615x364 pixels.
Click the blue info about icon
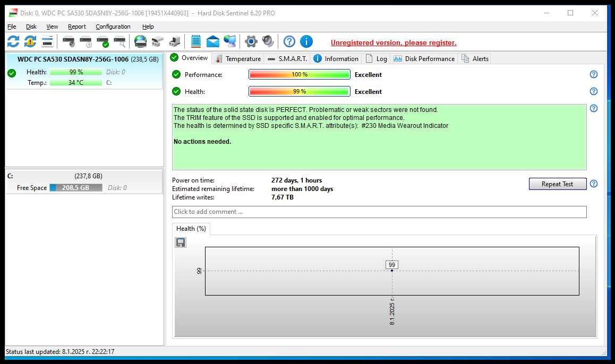click(x=306, y=41)
